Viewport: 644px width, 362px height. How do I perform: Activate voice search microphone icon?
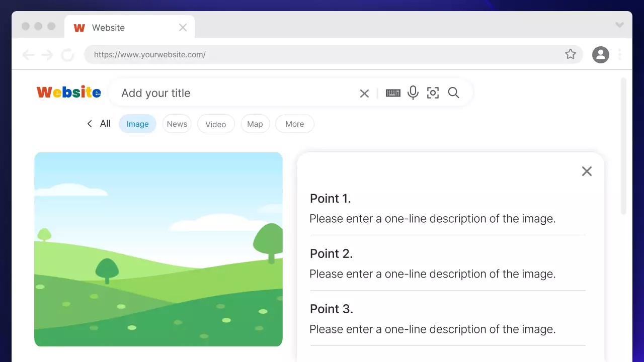click(x=413, y=93)
